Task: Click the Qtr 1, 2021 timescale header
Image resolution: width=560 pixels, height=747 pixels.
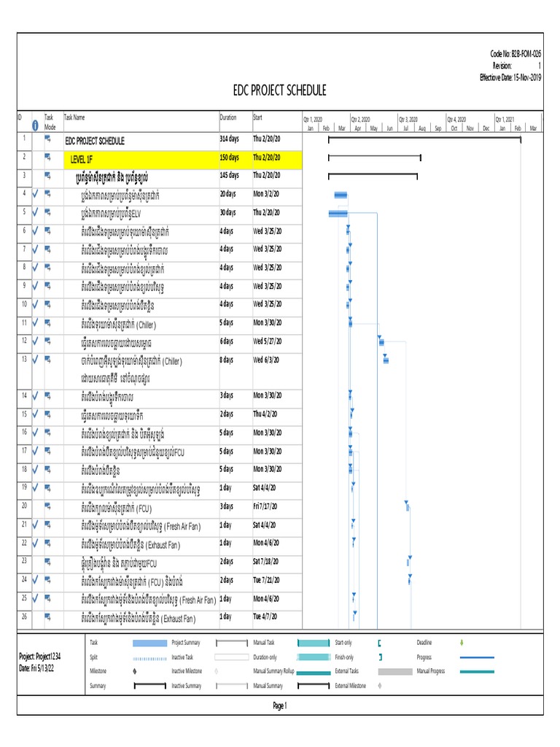Action: (x=505, y=120)
